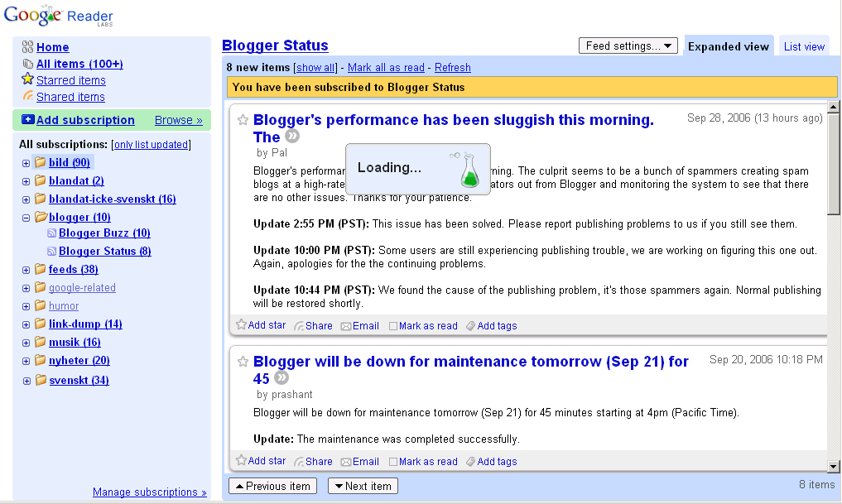Click the Google Reader logo

pyautogui.click(x=58, y=16)
